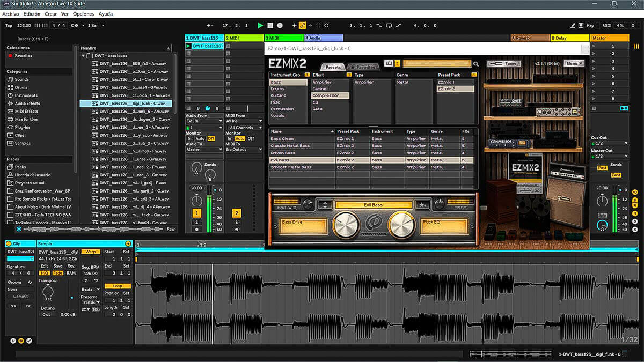644x362 pixels.
Task: Select the EZmix Presets tab
Action: click(x=332, y=67)
